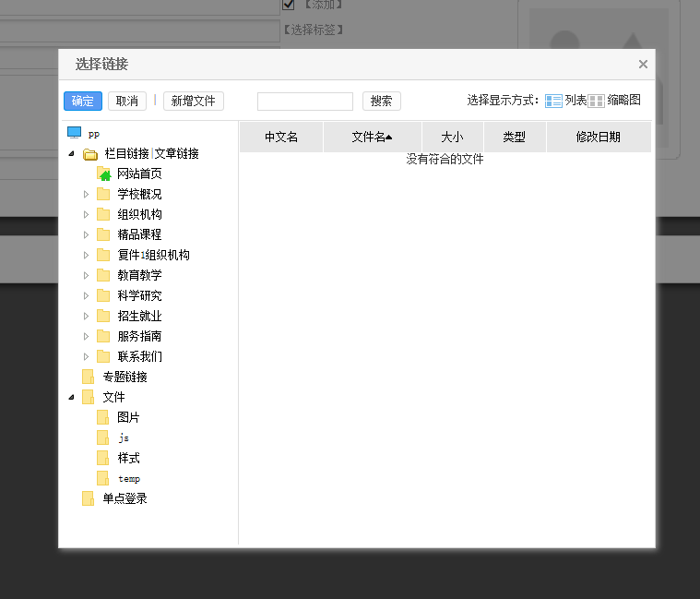700x599 pixels.
Task: Select the 单点登录 tree label
Action: 125,498
